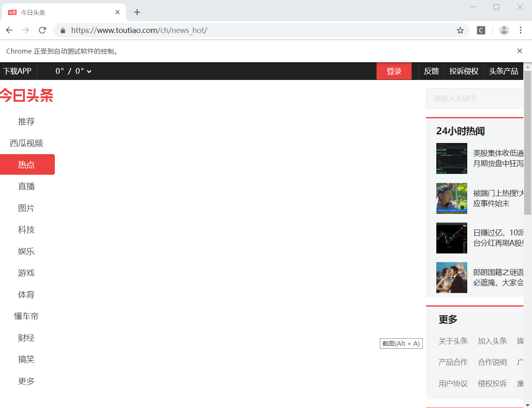This screenshot has width=532, height=408.
Task: Select 直播 channel in sidebar
Action: pyautogui.click(x=26, y=186)
